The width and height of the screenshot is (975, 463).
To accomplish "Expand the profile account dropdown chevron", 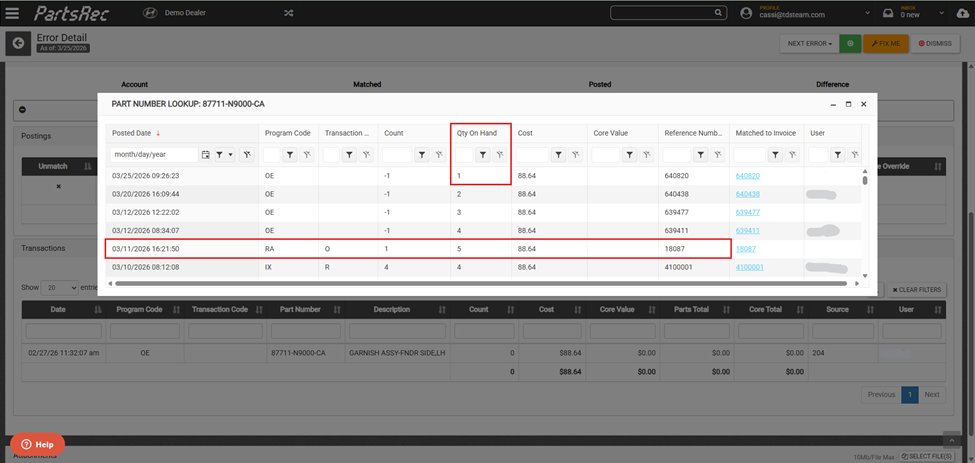I will point(867,13).
